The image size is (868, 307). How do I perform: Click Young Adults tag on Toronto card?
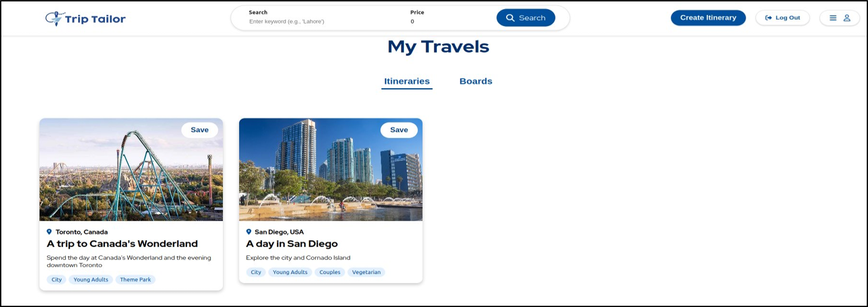[x=91, y=280]
